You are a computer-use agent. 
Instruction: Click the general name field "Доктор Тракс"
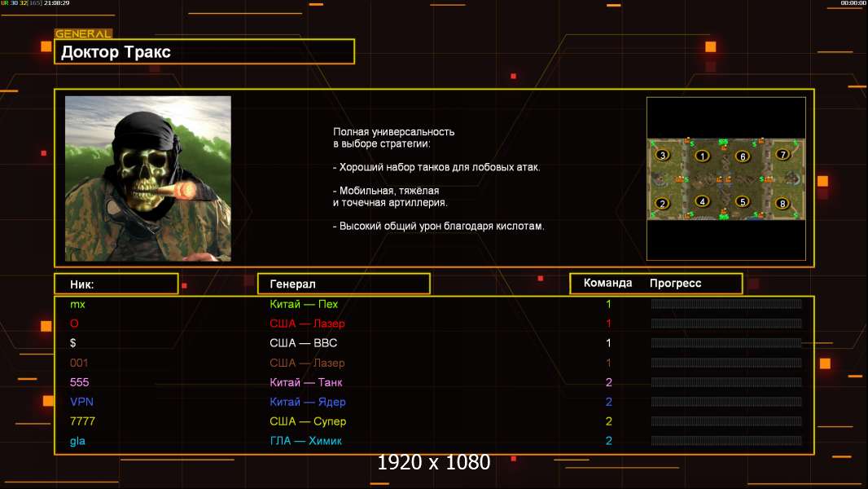tap(204, 51)
